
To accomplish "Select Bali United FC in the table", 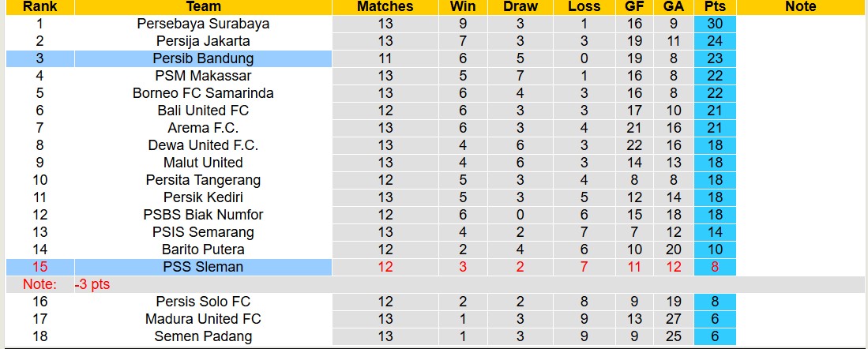I will pos(203,111).
